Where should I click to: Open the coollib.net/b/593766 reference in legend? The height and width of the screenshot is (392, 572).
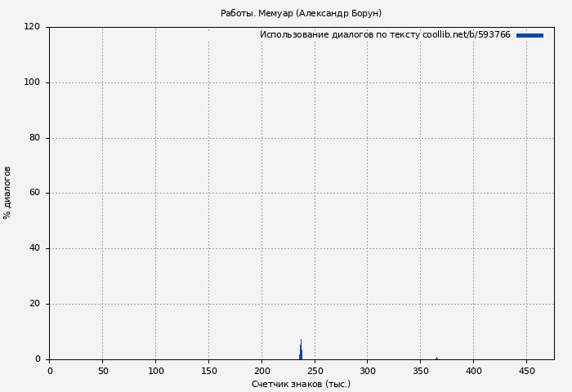(467, 35)
